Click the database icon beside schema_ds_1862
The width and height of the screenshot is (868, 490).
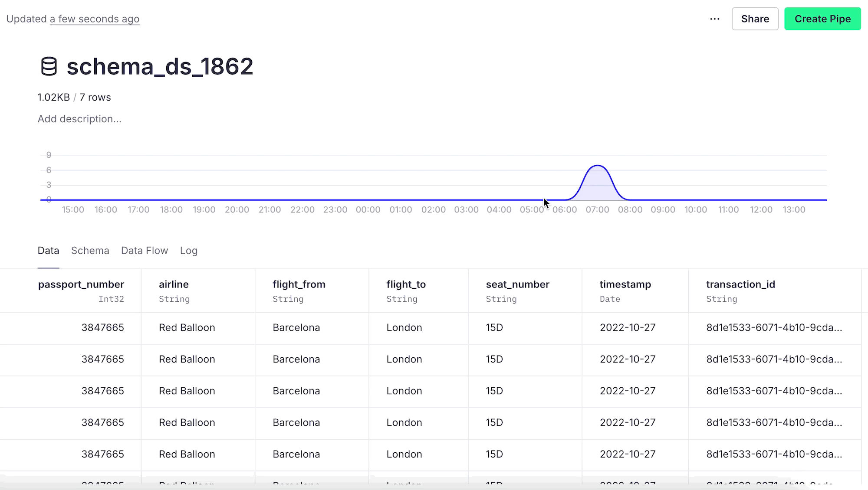pyautogui.click(x=49, y=66)
